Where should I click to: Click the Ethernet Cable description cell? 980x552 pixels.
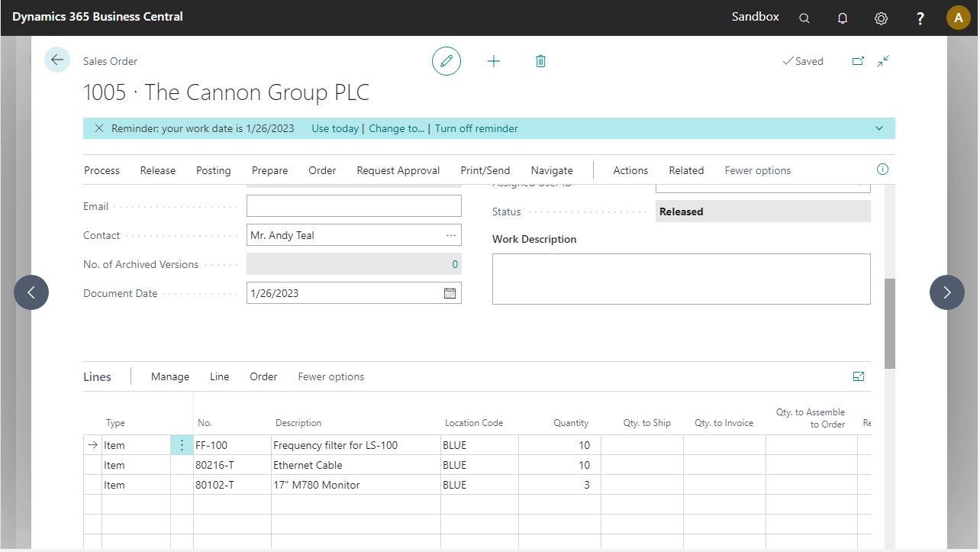[356, 465]
